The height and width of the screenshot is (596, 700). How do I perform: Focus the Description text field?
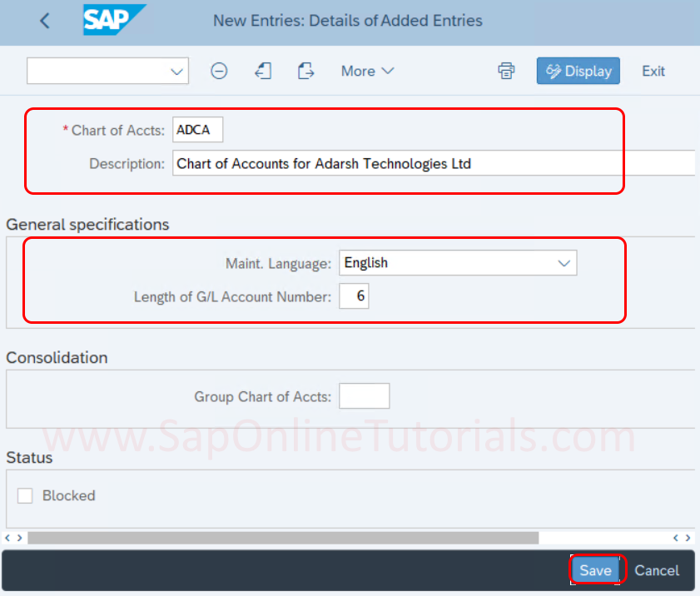434,163
